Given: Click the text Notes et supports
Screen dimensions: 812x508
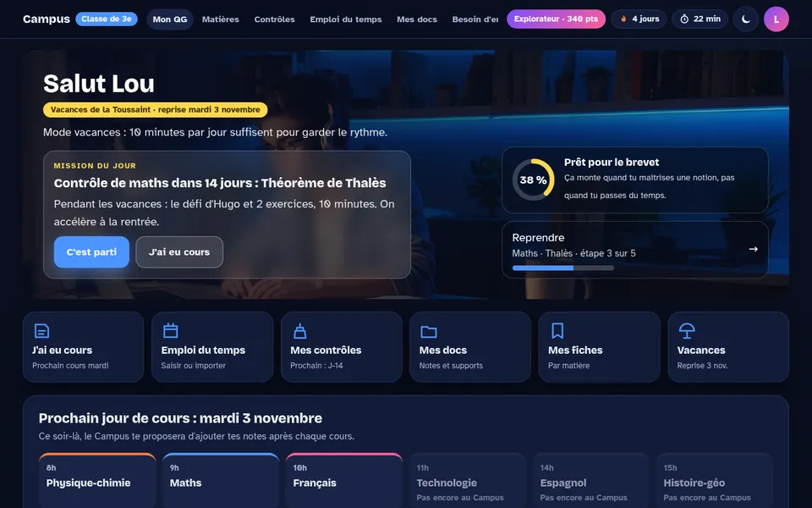Looking at the screenshot, I should tap(451, 366).
